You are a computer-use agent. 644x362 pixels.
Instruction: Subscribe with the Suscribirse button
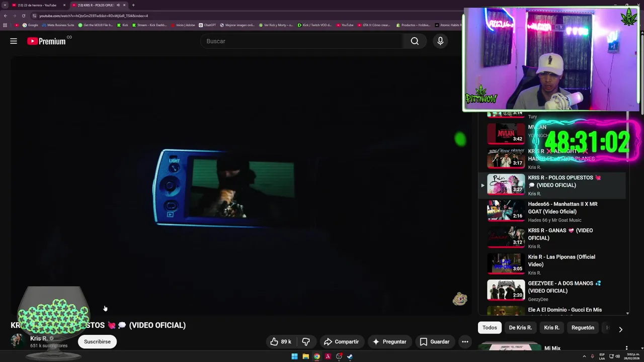click(x=97, y=342)
